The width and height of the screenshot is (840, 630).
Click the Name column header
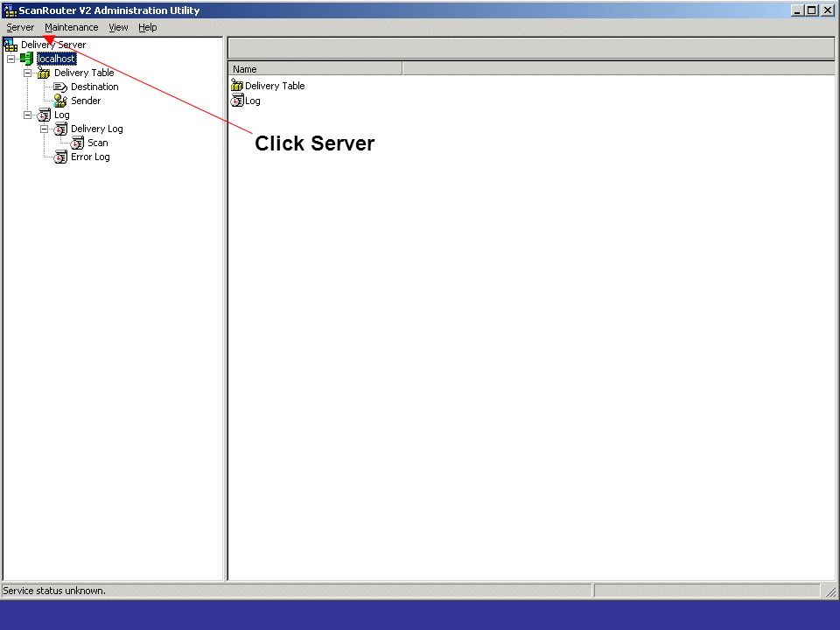[x=315, y=69]
